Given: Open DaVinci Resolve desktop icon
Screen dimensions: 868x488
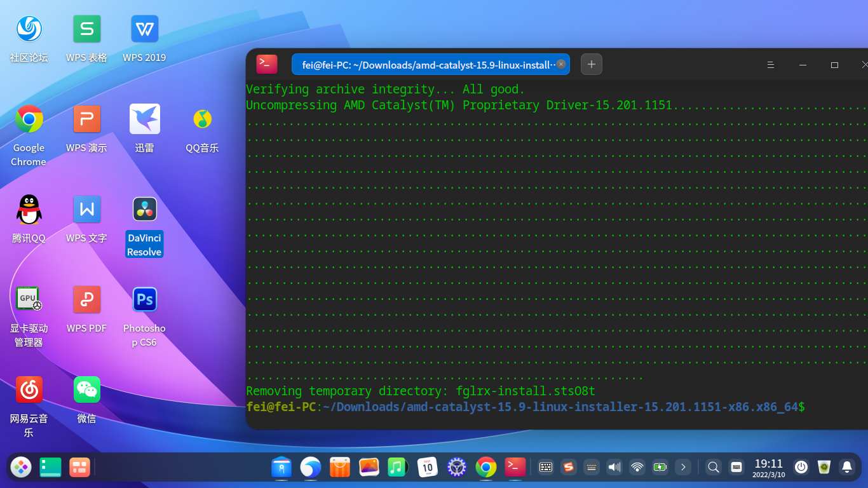Looking at the screenshot, I should click(x=145, y=210).
